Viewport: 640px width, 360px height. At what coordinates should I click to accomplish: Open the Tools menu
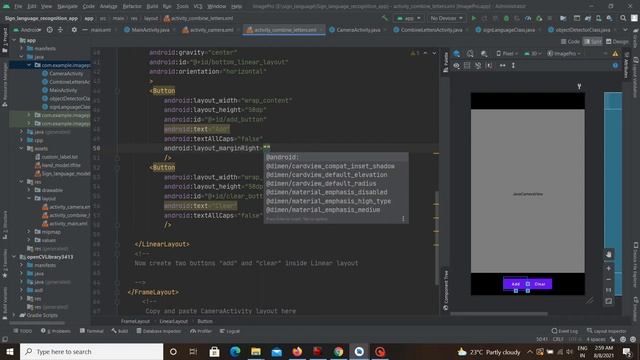pos(182,6)
